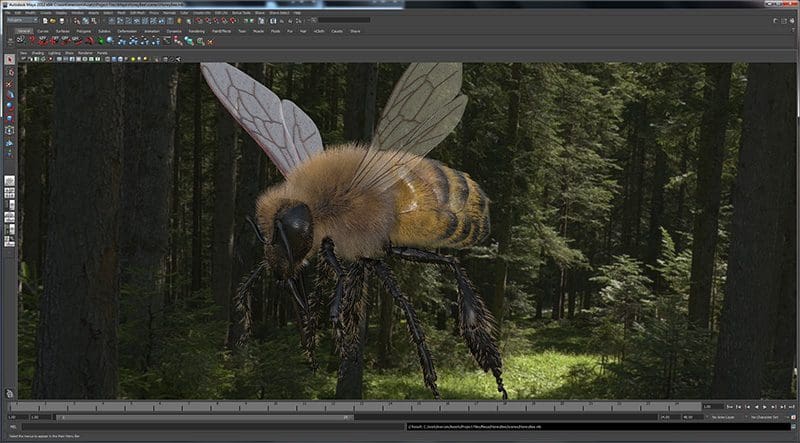Open the Edit Mesh menu
Screen dimensions: 800x443
tap(137, 13)
